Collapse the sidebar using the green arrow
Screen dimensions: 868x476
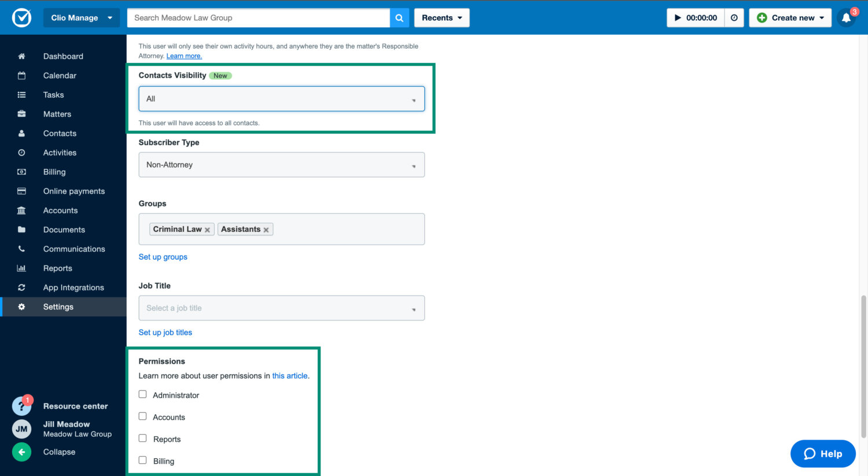click(x=22, y=452)
